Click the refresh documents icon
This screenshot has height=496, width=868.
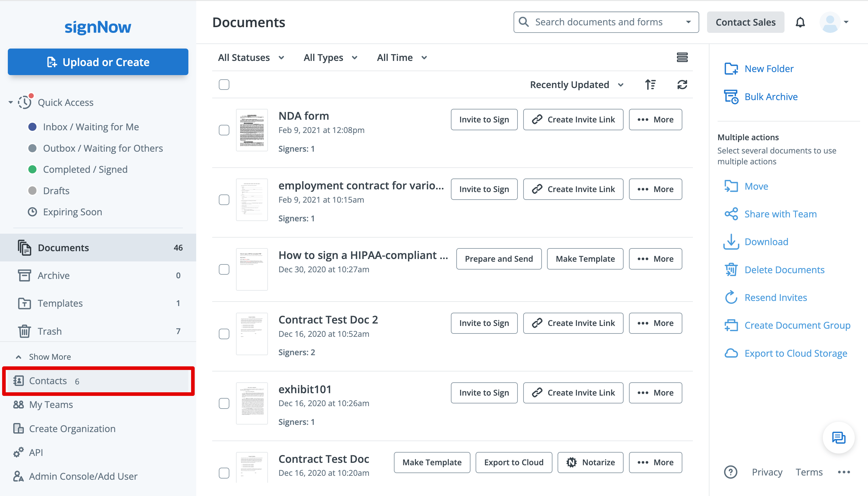coord(682,84)
